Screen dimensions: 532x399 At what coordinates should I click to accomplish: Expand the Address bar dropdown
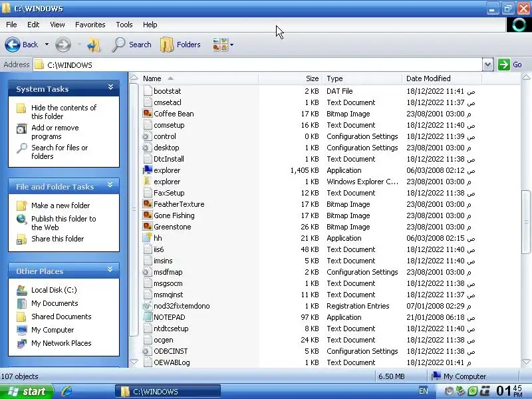pos(487,65)
